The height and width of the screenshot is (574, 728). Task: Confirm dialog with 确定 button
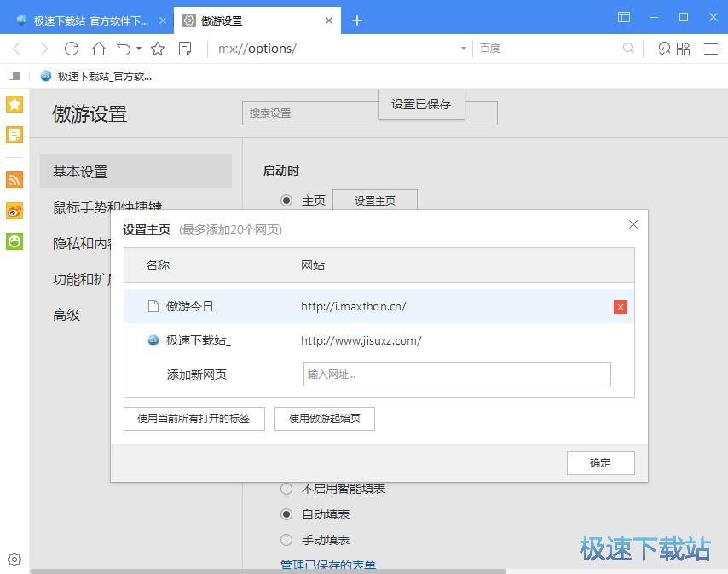(600, 462)
